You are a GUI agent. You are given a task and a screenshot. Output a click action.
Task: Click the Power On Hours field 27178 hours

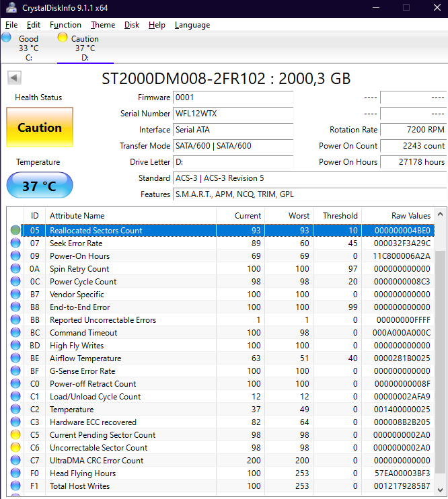point(413,162)
